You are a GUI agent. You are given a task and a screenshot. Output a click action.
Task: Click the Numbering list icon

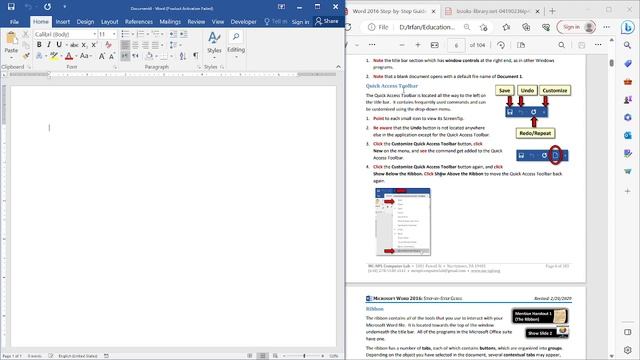140,34
